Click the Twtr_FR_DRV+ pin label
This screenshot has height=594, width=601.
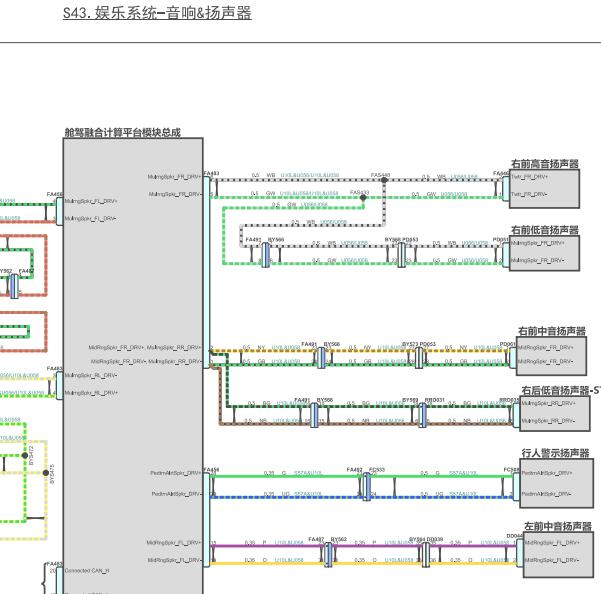coord(529,177)
